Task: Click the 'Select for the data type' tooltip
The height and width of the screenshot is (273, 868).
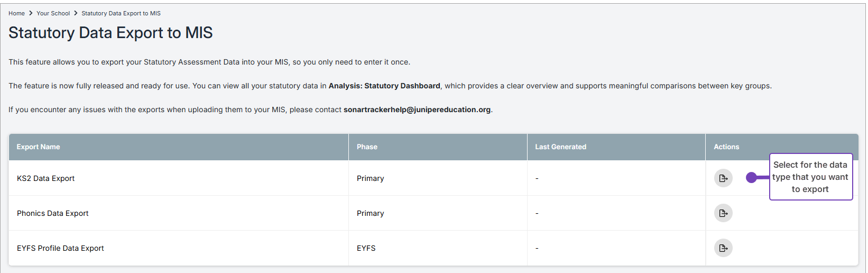Action: [810, 177]
